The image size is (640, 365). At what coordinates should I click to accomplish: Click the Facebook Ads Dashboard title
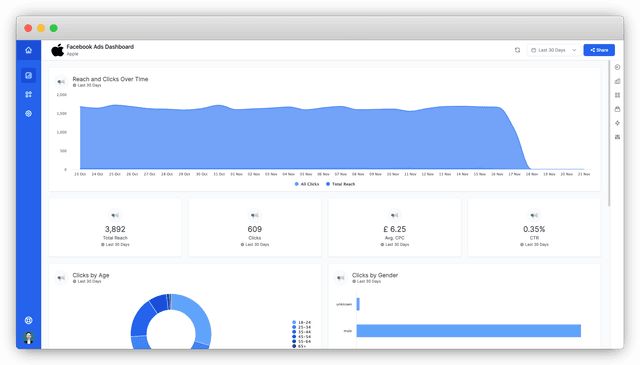point(100,47)
